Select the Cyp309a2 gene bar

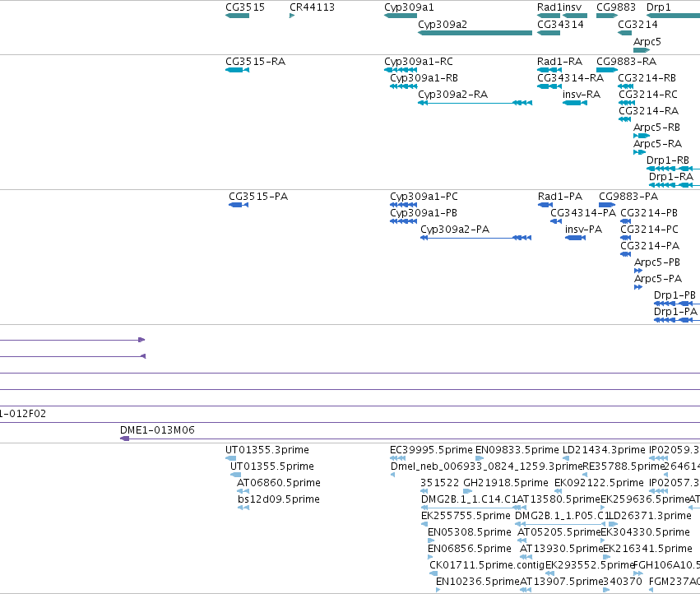coord(475,33)
